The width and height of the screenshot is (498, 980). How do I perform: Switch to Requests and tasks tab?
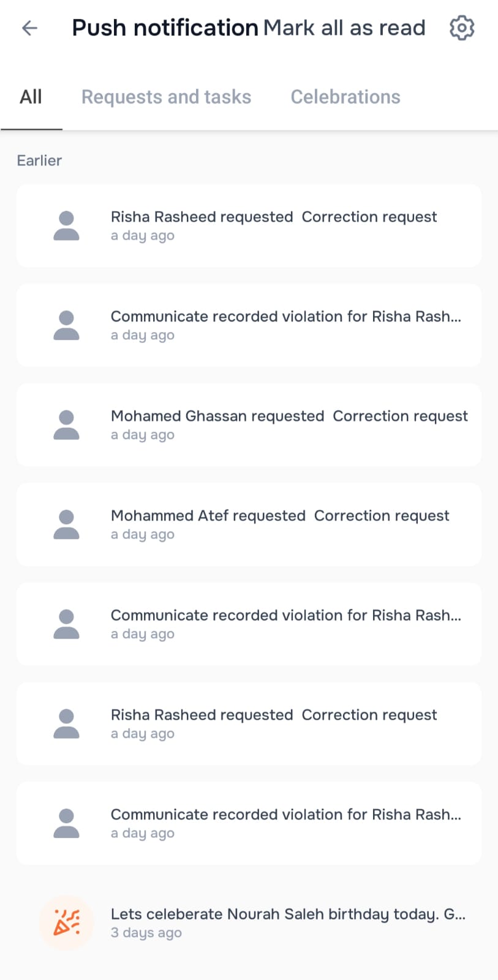166,97
